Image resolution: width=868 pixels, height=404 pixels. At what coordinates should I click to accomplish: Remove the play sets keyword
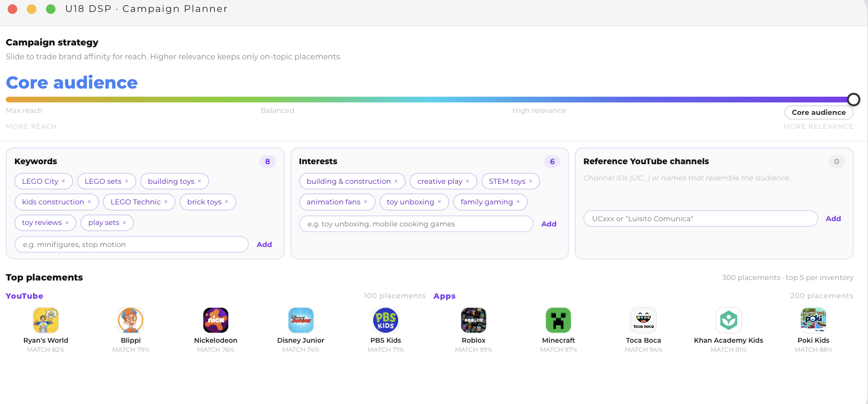[x=124, y=222]
